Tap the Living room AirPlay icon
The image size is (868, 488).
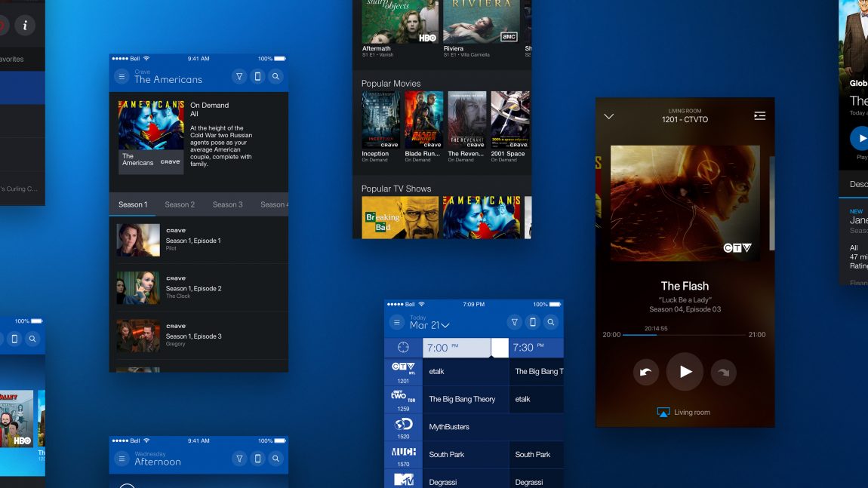[663, 412]
